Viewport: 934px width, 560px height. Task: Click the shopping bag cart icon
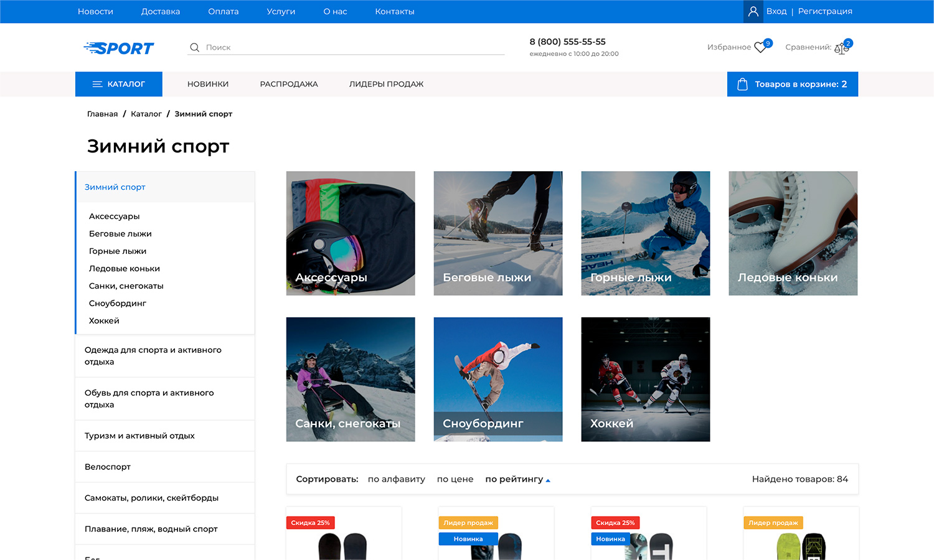[x=742, y=84]
